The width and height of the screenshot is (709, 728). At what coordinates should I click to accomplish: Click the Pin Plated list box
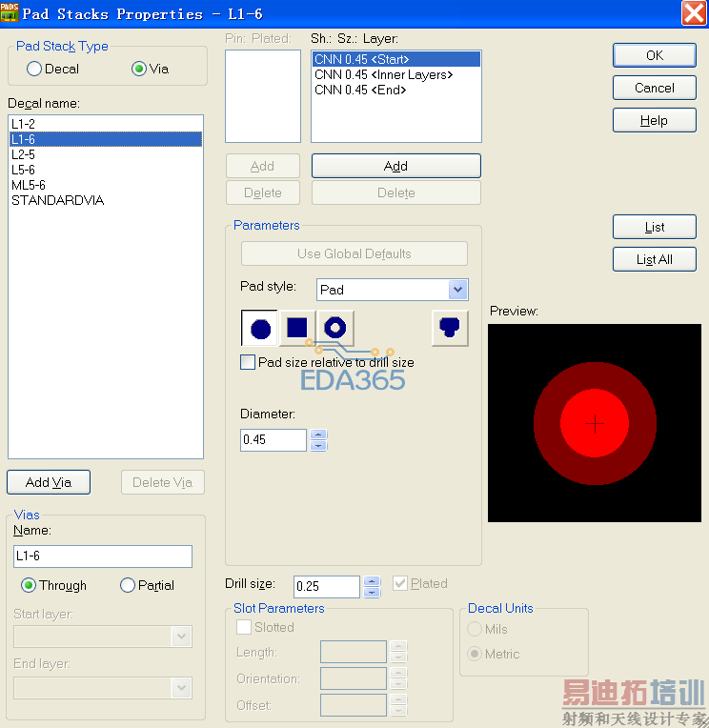coord(263,96)
